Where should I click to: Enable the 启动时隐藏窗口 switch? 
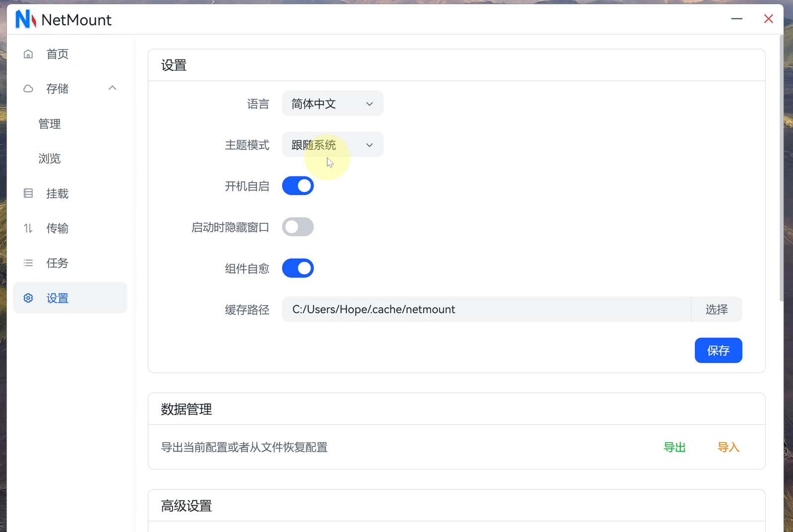click(298, 227)
